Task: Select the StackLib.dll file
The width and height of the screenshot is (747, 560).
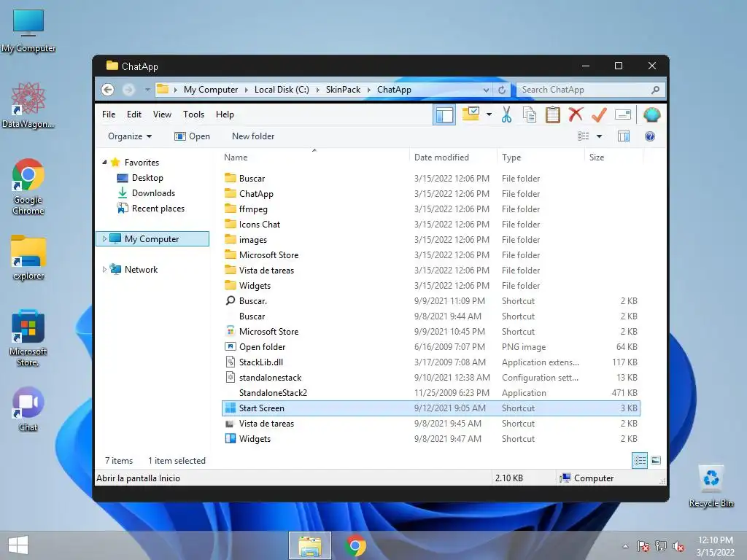Action: pos(430,362)
